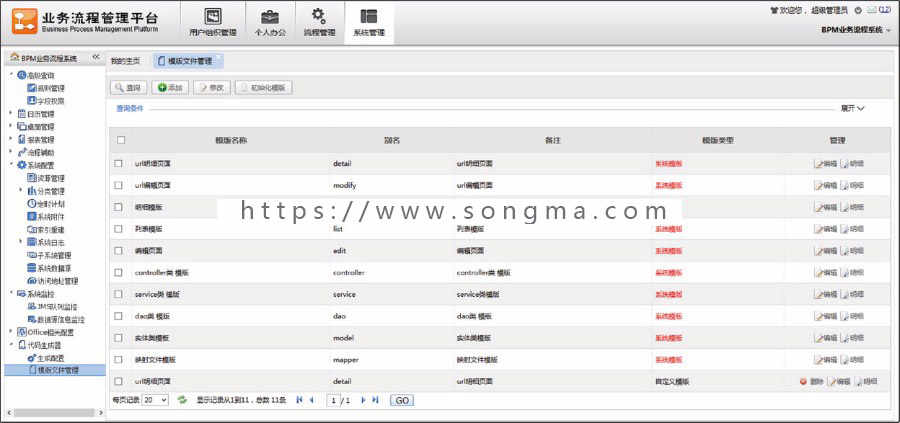Expand the 流程辅助 tree node
This screenshot has height=423, width=900.
[x=10, y=152]
